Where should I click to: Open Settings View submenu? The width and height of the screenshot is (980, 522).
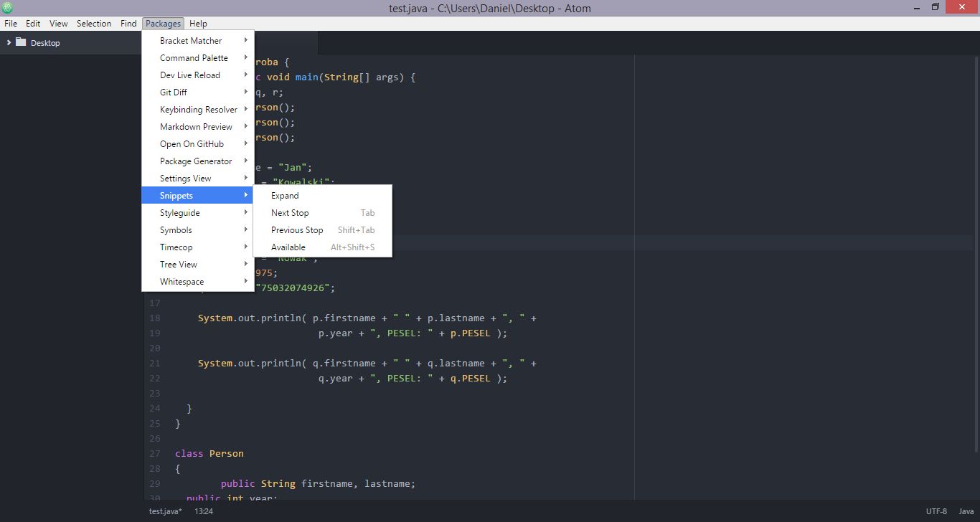198,179
